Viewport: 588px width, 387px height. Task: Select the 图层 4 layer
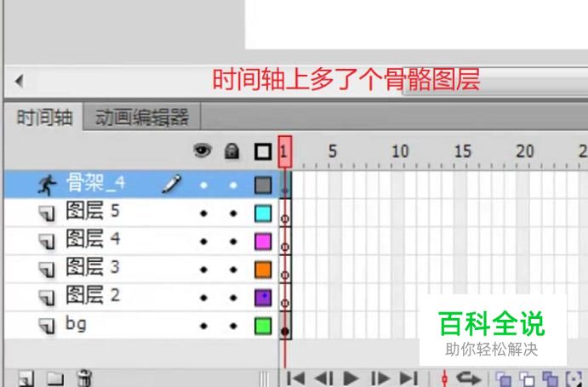click(x=141, y=241)
